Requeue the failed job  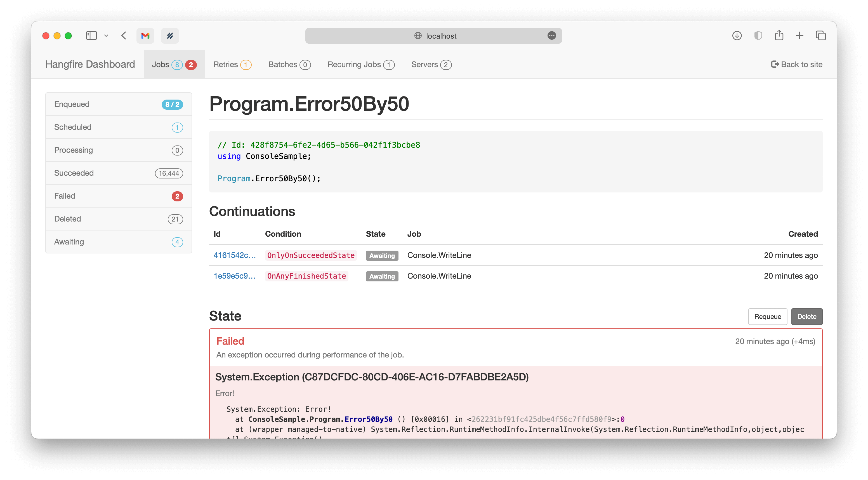(768, 317)
